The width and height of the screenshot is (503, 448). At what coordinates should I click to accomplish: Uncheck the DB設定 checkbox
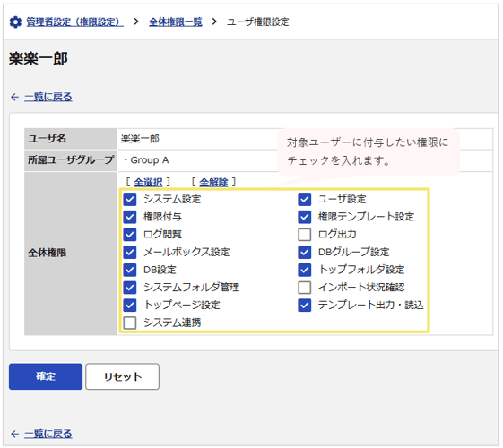(130, 271)
